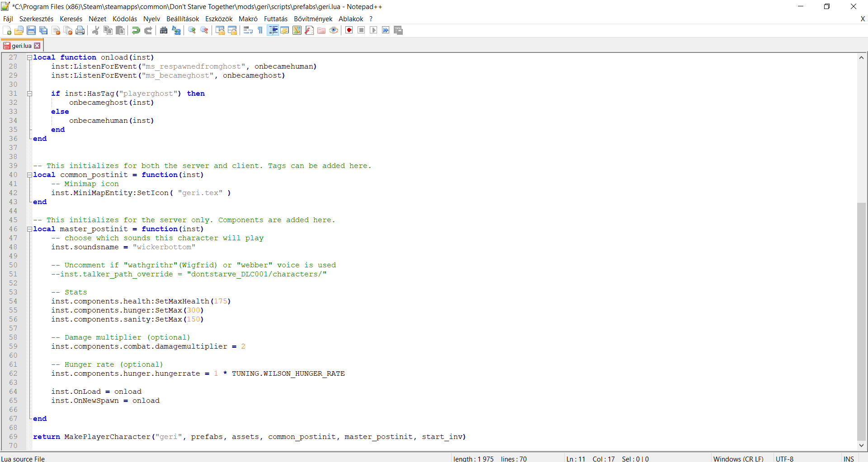
Task: Click the Zoom In magnifier icon
Action: point(192,30)
